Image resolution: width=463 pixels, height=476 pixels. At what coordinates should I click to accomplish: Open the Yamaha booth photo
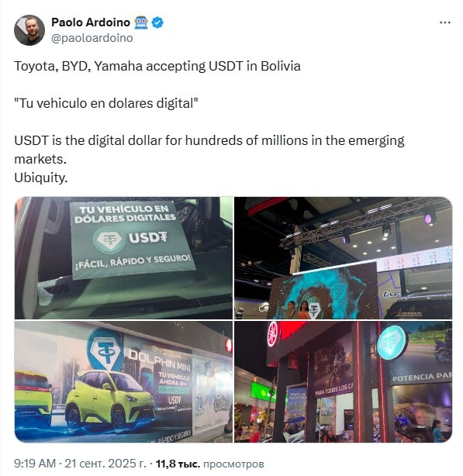tap(343, 381)
